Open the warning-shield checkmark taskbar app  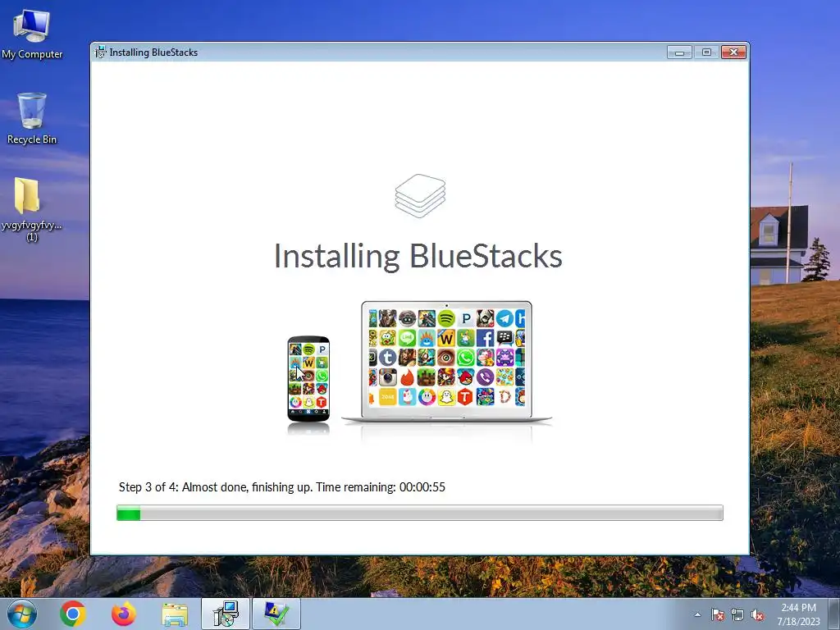[276, 614]
